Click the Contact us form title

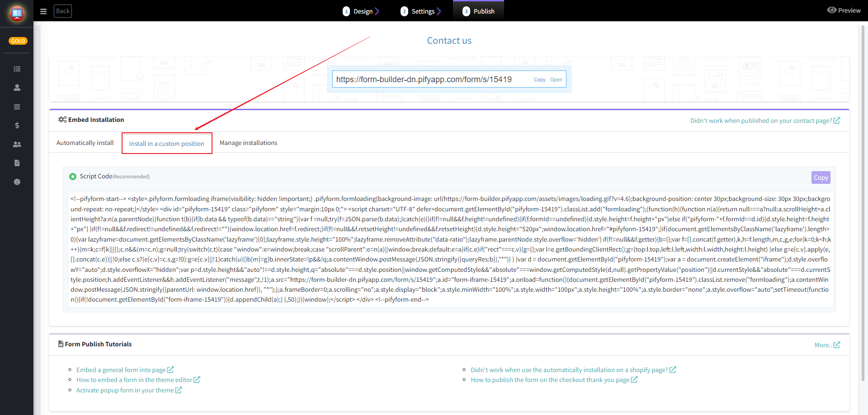click(x=449, y=41)
